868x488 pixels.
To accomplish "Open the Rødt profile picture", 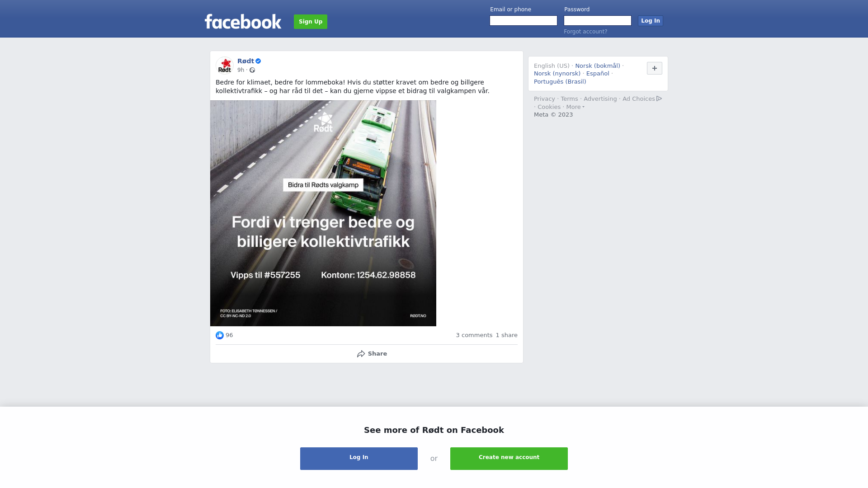I will (225, 66).
